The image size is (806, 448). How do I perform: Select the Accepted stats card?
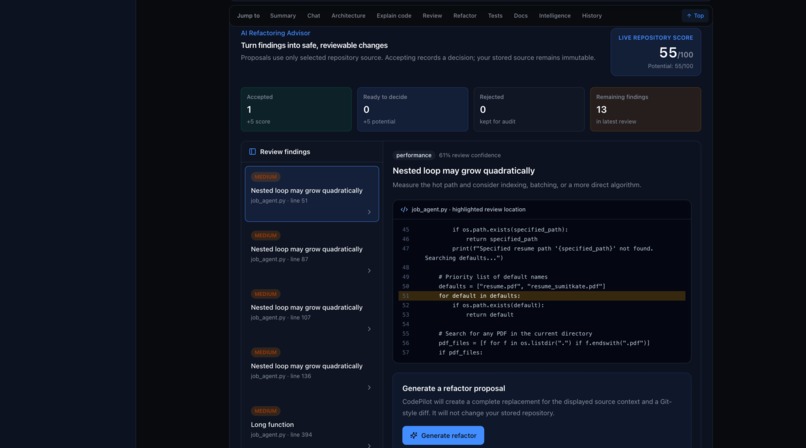296,109
